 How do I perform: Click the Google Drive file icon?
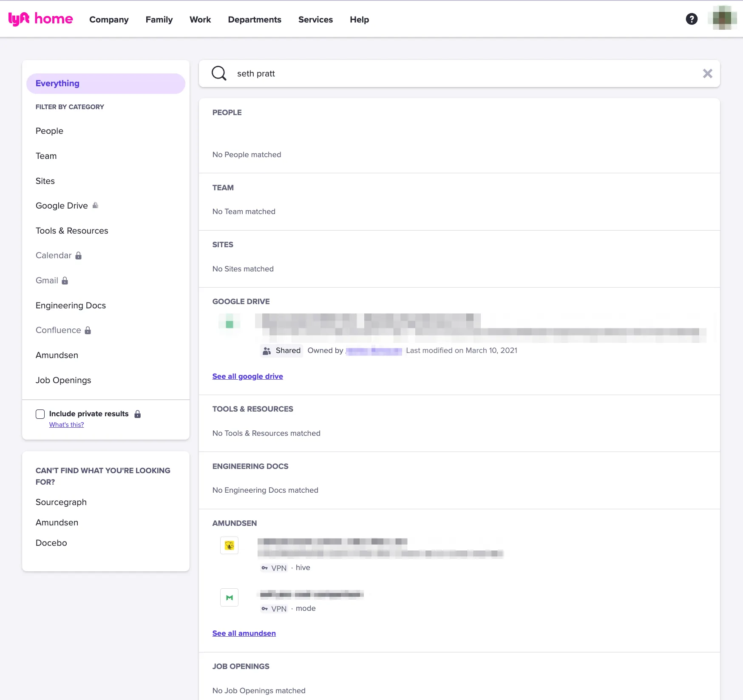pyautogui.click(x=230, y=324)
